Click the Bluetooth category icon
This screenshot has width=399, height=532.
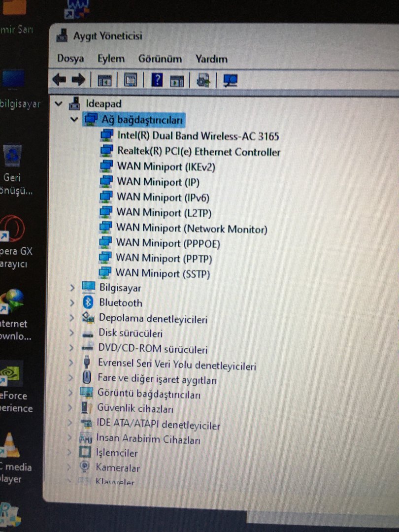coord(88,302)
